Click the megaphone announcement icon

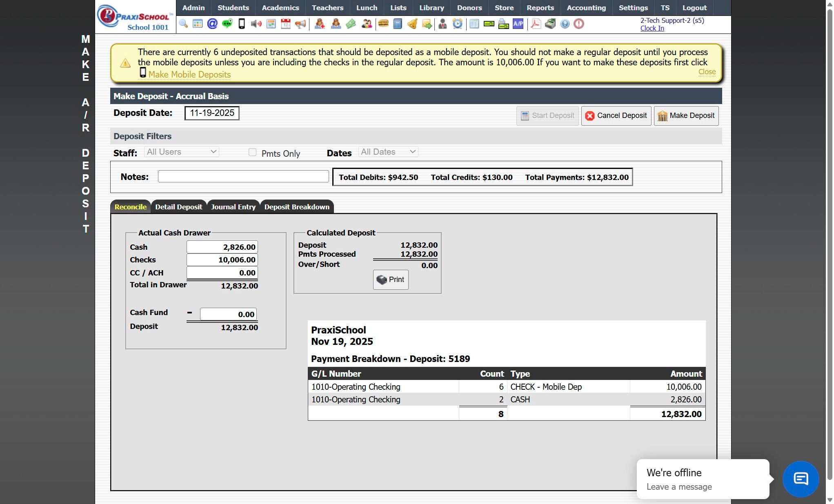tap(300, 24)
